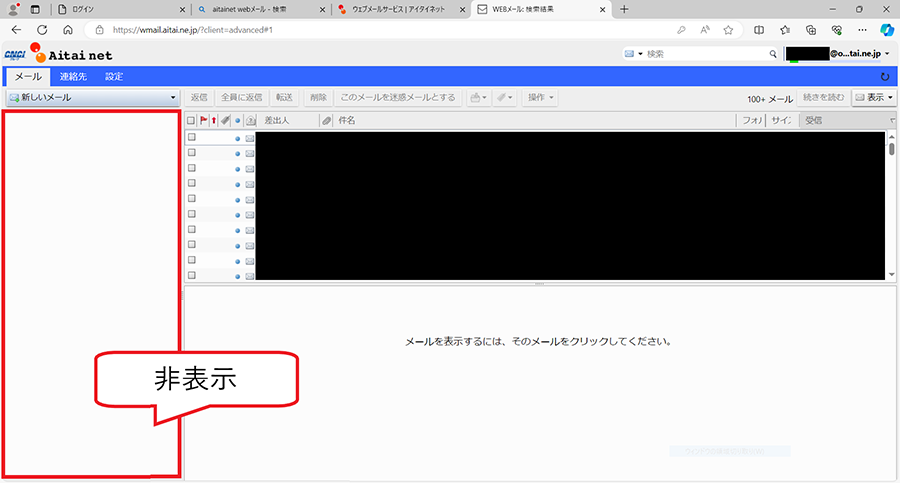Open Edge Copilot icon

tap(885, 30)
